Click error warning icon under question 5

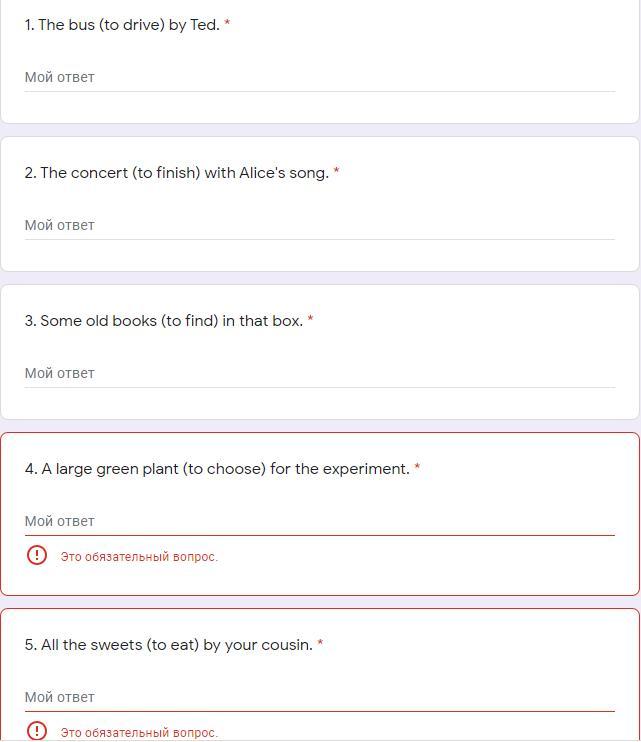[x=37, y=731]
